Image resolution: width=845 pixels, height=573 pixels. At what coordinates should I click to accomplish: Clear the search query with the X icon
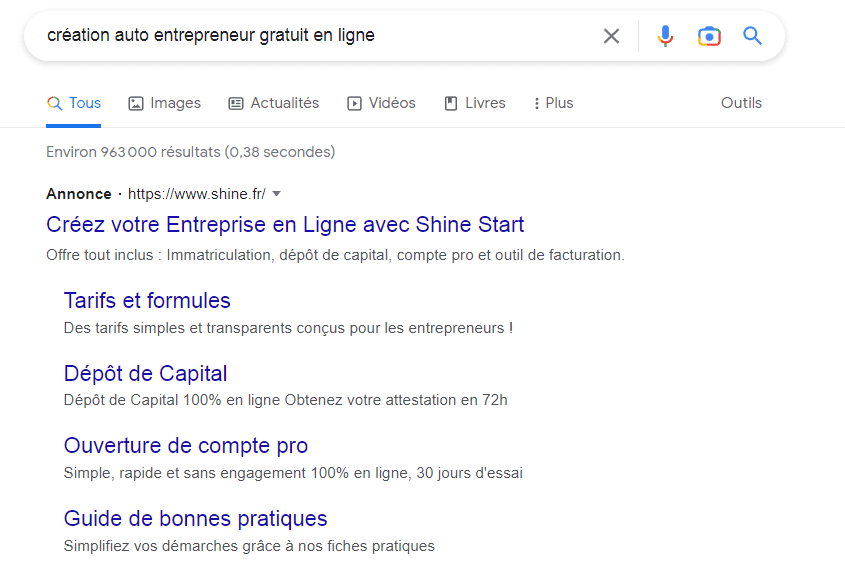[x=611, y=36]
